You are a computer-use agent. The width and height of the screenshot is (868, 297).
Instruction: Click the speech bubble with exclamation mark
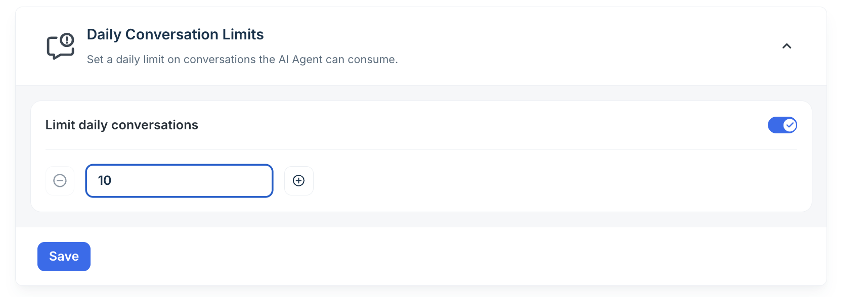[x=61, y=46]
